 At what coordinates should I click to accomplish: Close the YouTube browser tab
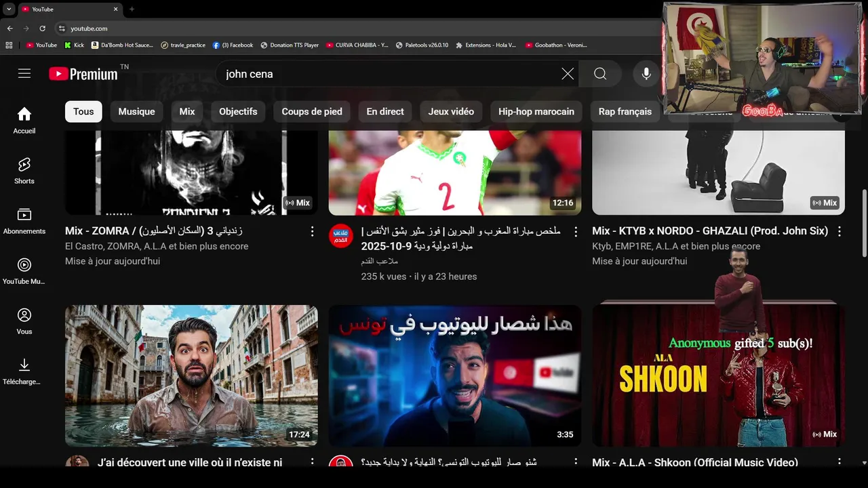click(x=115, y=9)
